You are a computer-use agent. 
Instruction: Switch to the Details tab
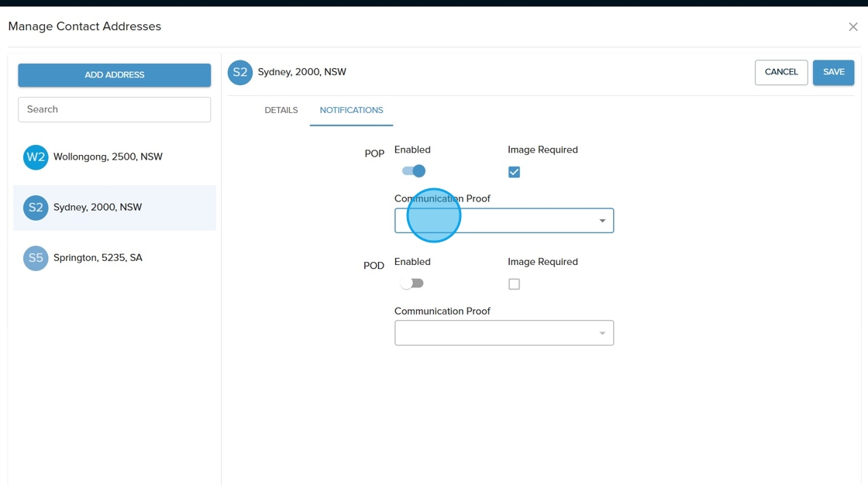[281, 110]
